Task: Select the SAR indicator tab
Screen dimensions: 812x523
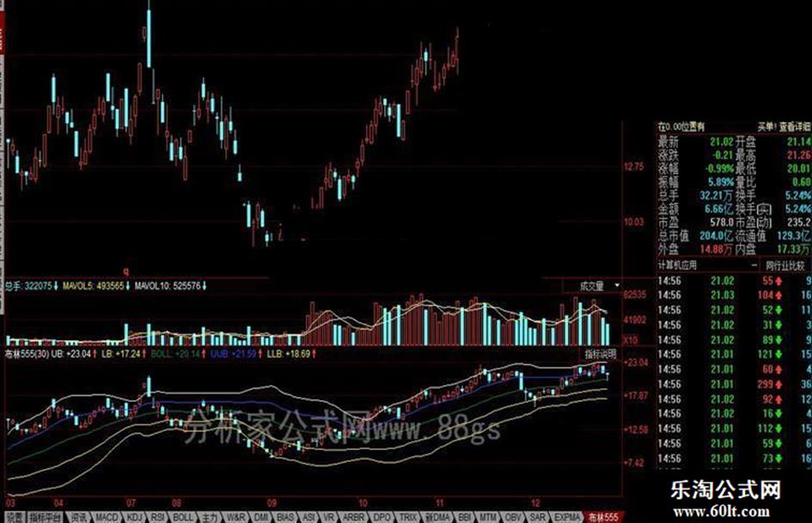Action: 538,517
